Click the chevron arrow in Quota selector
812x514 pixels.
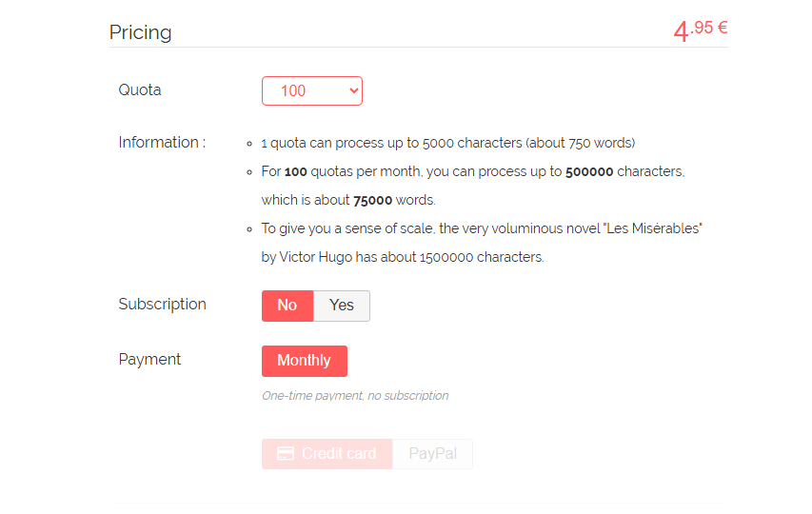click(x=354, y=91)
